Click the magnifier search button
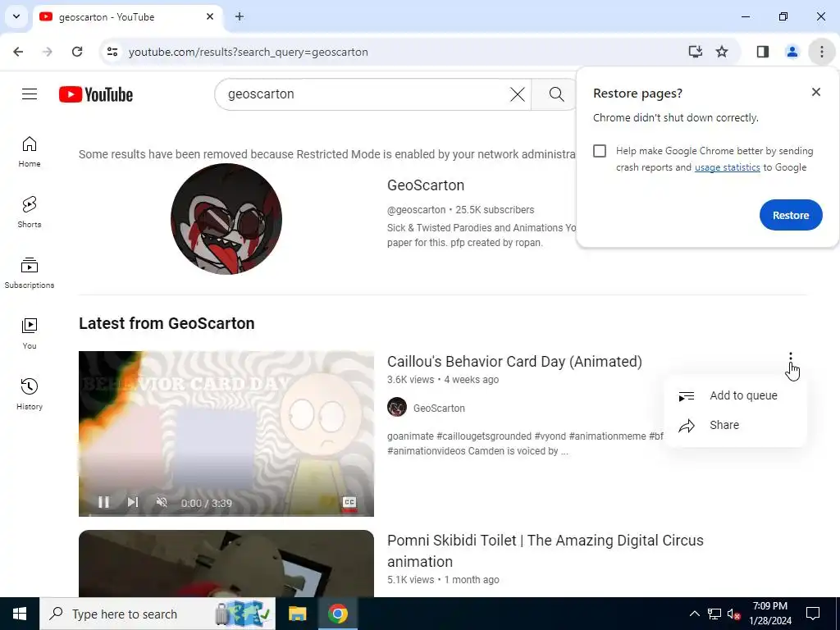The image size is (840, 630). coord(556,94)
